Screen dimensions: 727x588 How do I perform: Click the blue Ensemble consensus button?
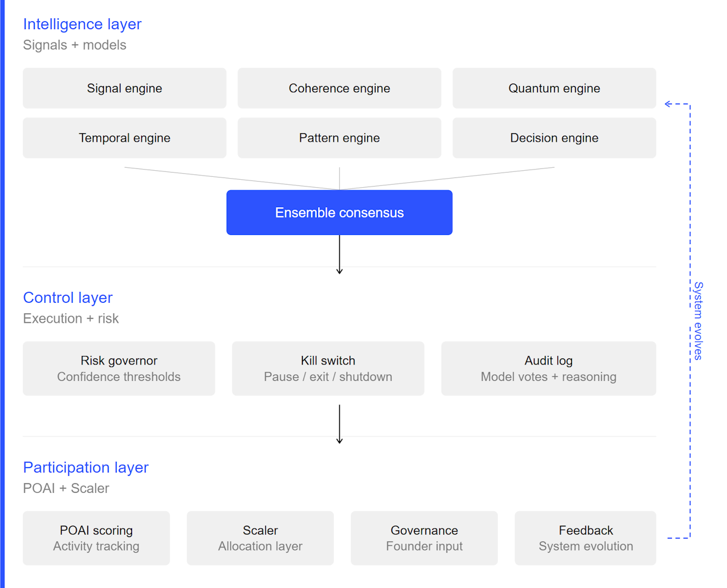(x=339, y=213)
